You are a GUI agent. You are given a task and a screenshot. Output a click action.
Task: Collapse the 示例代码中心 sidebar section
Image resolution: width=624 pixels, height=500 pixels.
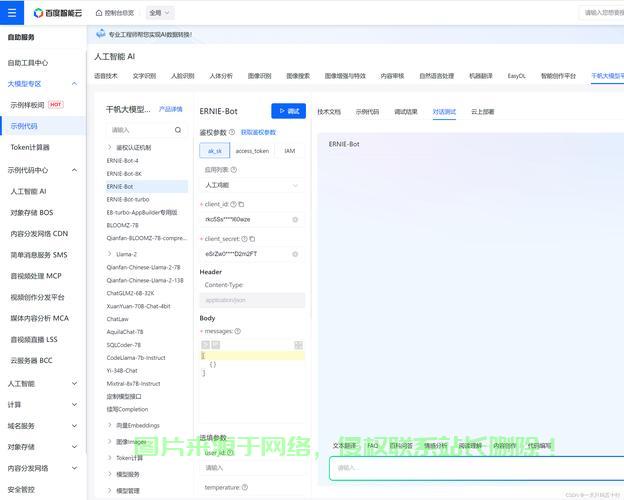[x=74, y=170]
